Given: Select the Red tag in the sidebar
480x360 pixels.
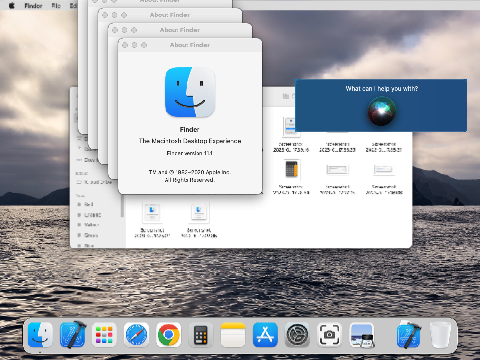Looking at the screenshot, I should tap(86, 204).
